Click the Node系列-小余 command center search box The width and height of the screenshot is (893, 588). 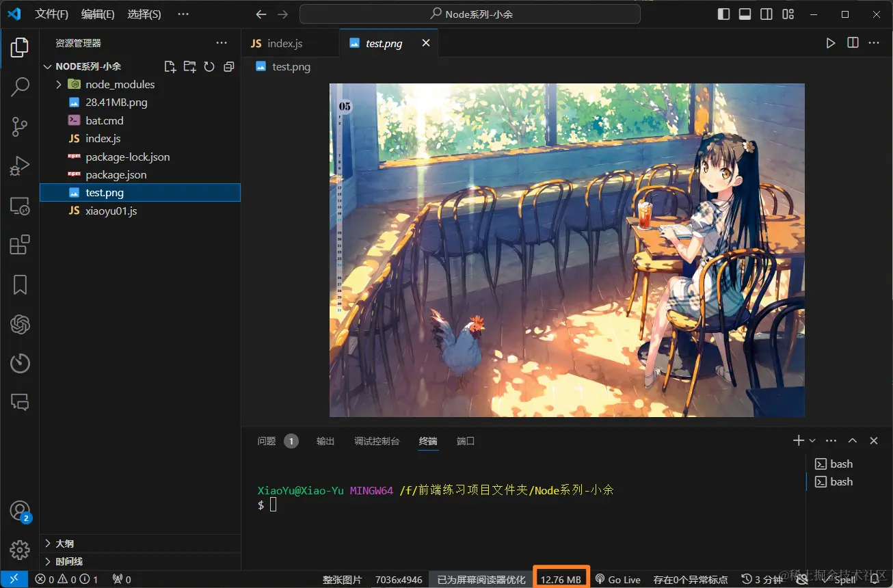coord(470,14)
